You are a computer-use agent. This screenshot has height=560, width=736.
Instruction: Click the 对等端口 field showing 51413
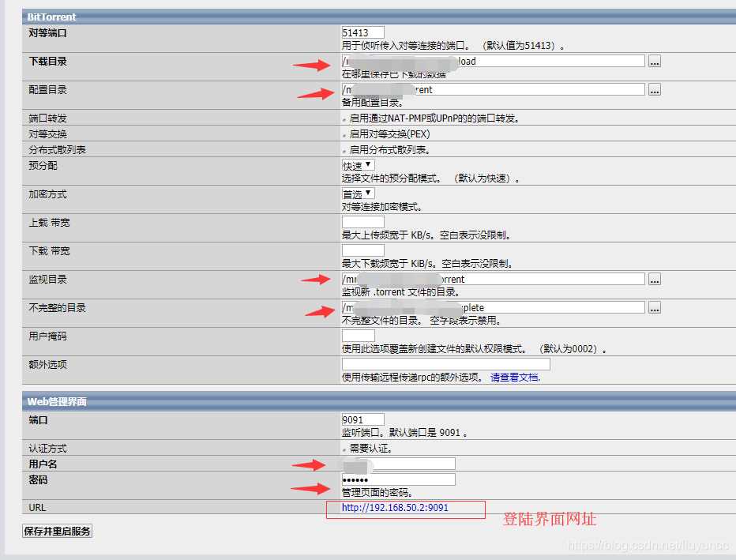[x=362, y=32]
